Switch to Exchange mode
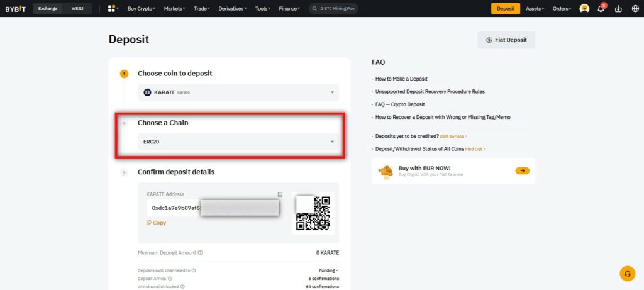The image size is (644, 290). point(48,9)
